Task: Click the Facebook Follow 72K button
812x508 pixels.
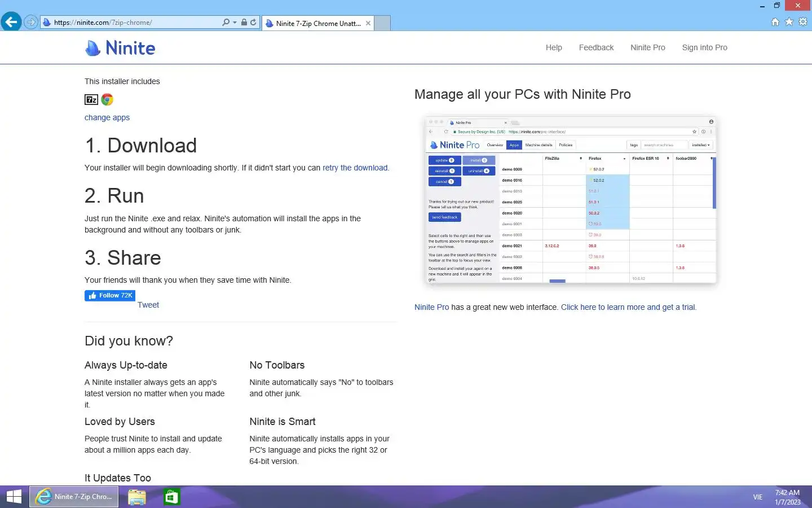Action: coord(110,296)
